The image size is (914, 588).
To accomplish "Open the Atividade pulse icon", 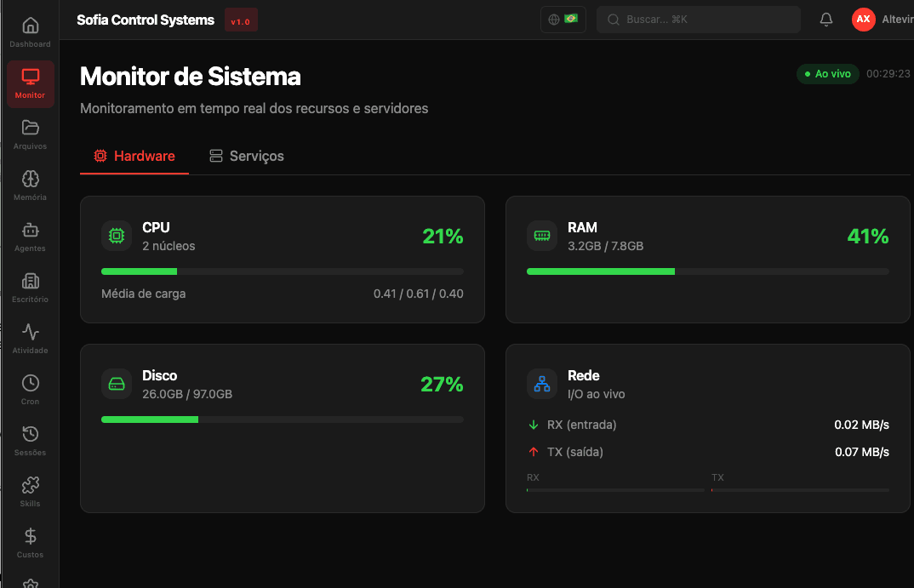I will (31, 332).
